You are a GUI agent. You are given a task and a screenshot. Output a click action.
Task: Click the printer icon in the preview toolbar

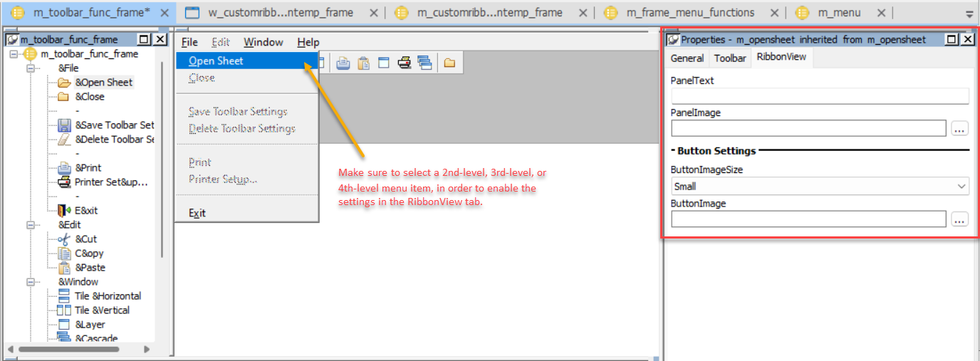[405, 63]
